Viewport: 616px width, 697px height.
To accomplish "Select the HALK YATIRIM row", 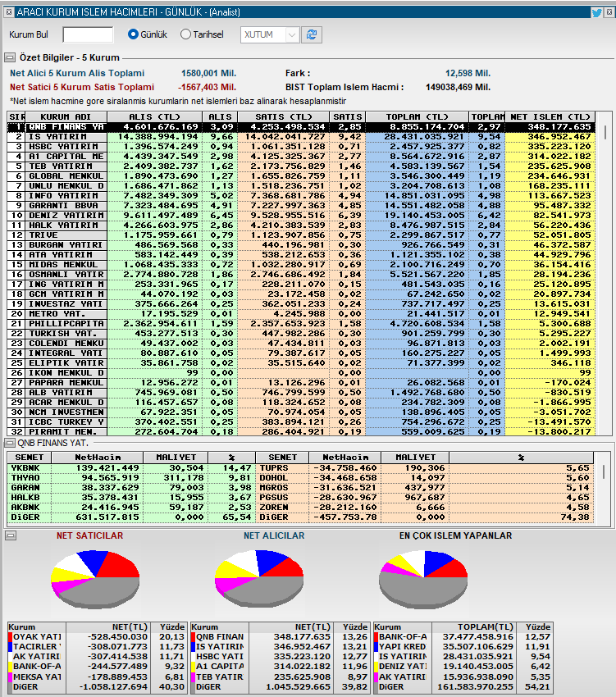I will (x=301, y=225).
